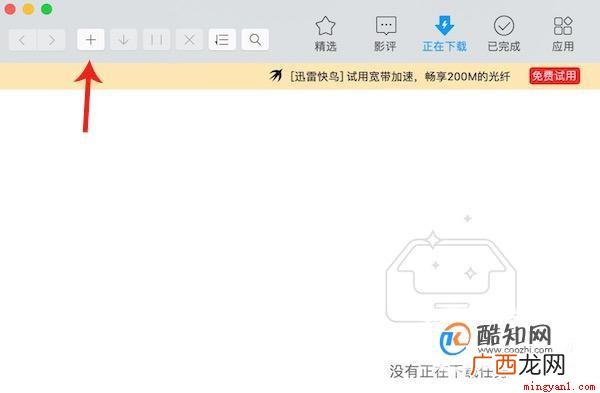The height and width of the screenshot is (393, 600).
Task: Click the 迅雷快鸟 broadband acceleration banner text
Action: (x=400, y=77)
